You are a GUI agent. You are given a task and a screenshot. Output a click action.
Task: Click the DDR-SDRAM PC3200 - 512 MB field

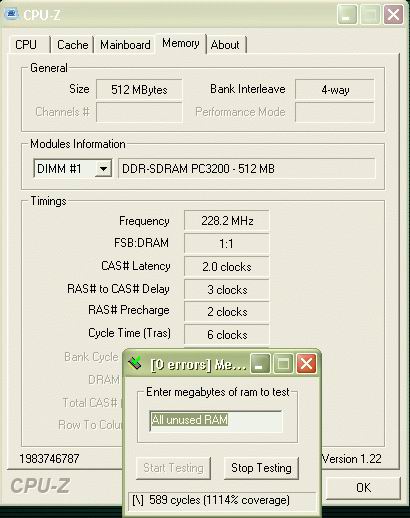247,169
